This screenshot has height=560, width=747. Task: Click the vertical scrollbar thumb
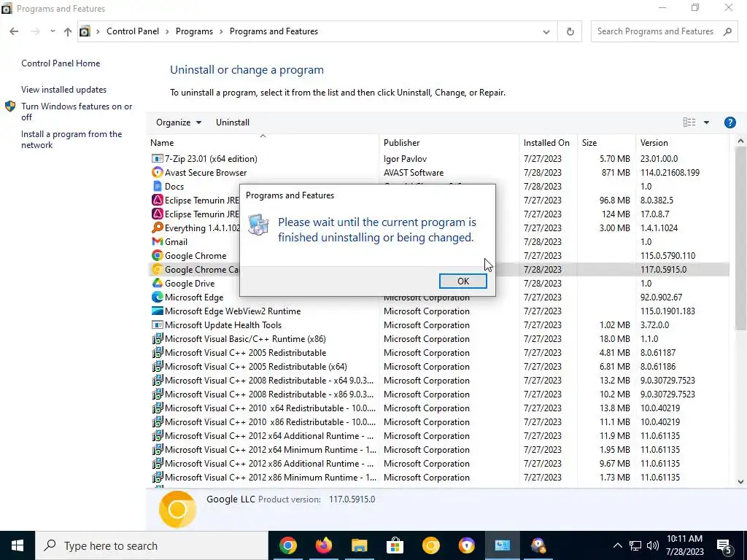click(x=740, y=238)
